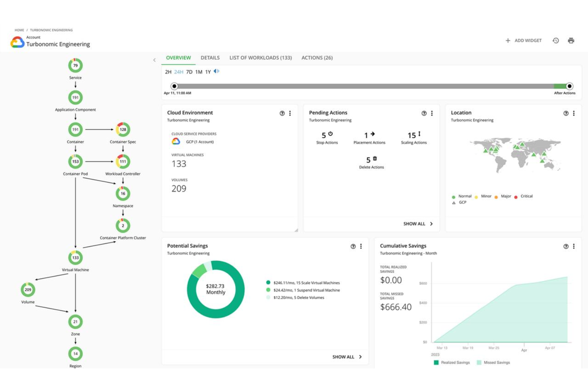Select the Region node showing 14
Screen dimensions: 588x392
[x=75, y=353]
